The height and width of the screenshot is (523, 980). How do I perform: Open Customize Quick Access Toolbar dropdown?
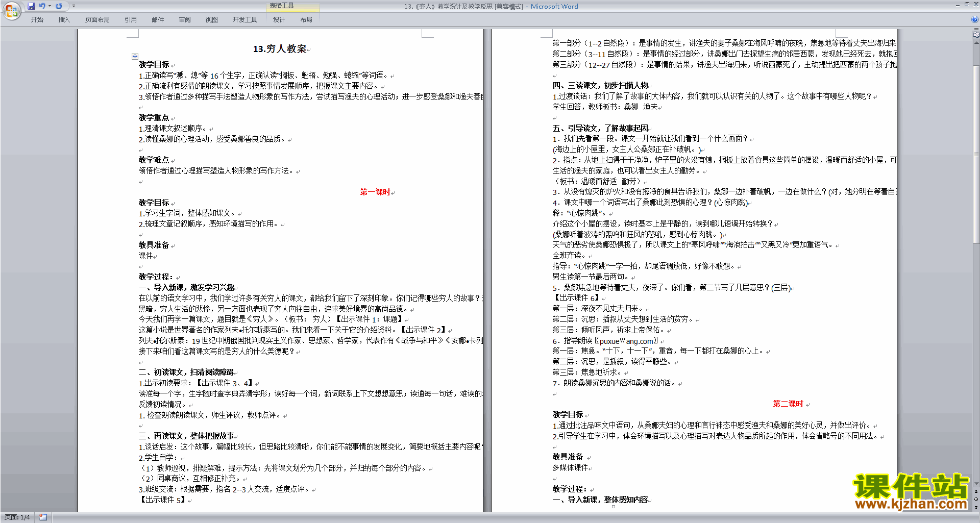[73, 6]
